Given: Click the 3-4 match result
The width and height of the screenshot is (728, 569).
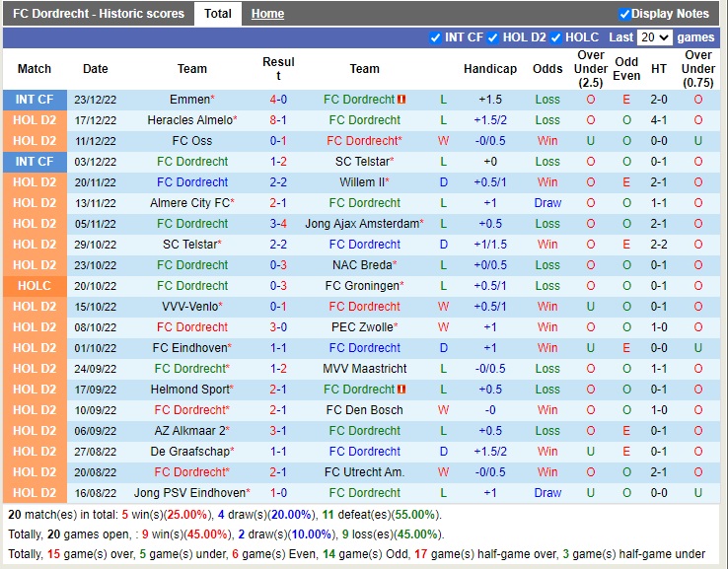Looking at the screenshot, I should (278, 224).
